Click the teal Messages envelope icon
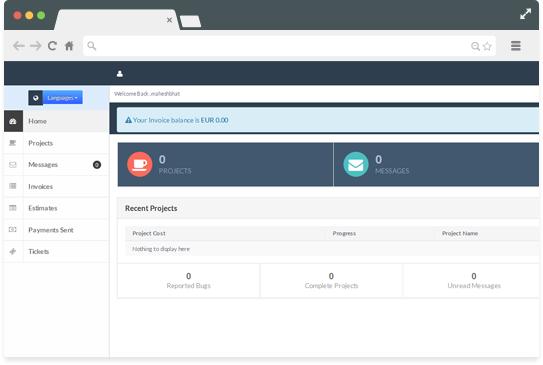Screen dimensions: 543x365 [356, 164]
